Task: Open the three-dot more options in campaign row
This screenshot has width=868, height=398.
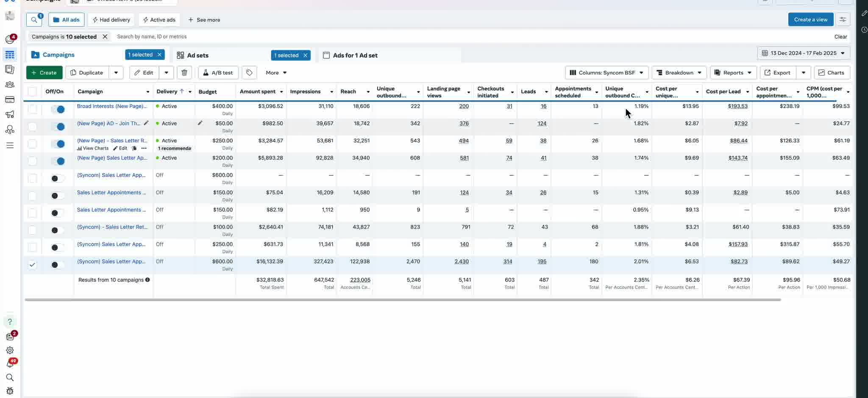Action: [144, 148]
